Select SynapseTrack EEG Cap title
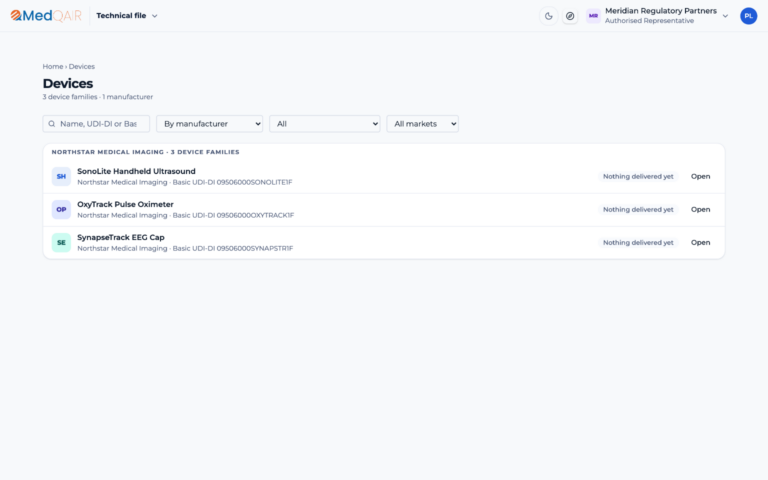The width and height of the screenshot is (768, 480). click(121, 238)
